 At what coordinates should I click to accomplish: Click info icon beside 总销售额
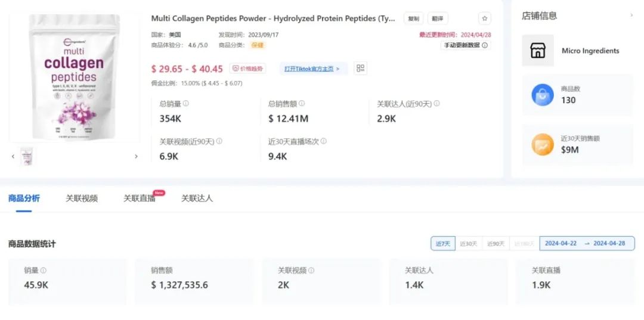[x=302, y=104]
